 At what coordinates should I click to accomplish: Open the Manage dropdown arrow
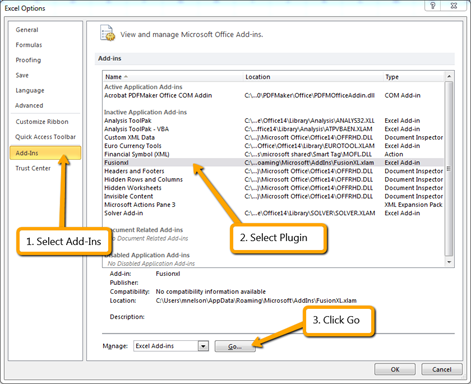203,346
